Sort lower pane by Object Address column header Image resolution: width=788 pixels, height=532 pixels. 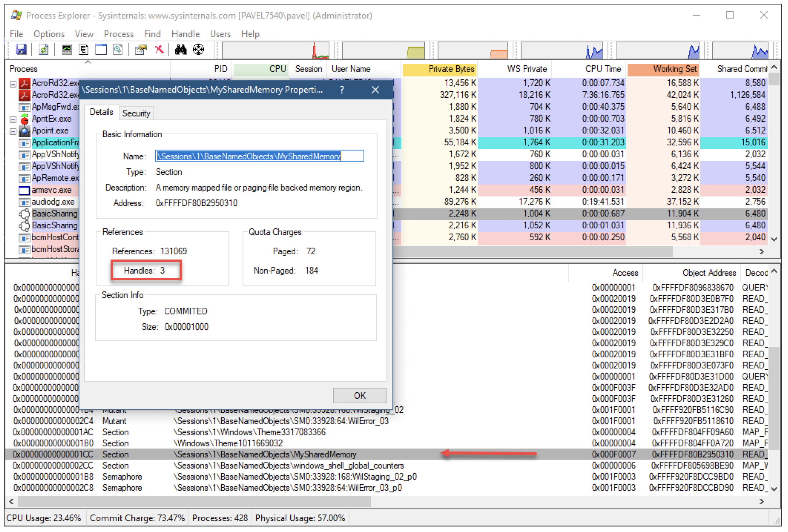(x=691, y=273)
